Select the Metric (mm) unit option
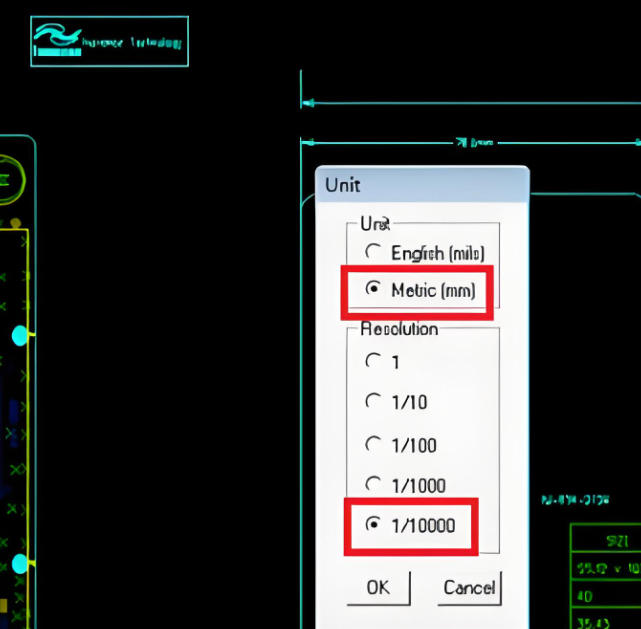 point(420,290)
